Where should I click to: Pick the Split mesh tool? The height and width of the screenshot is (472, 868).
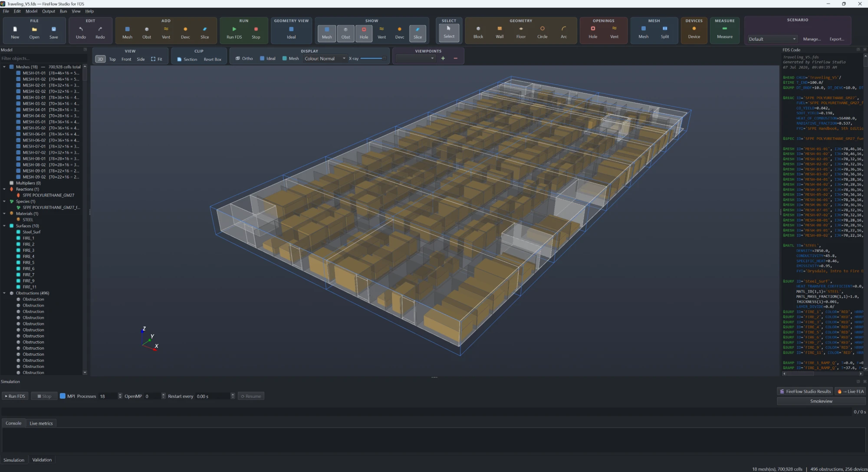coord(665,32)
